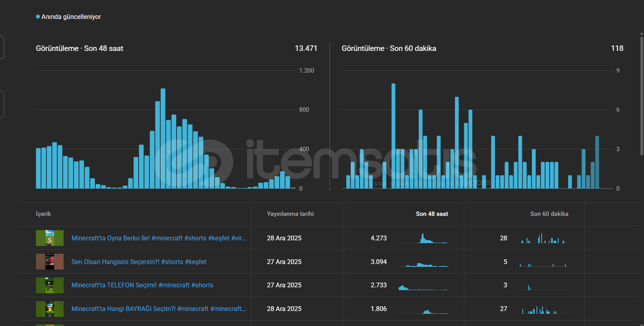Click the 13.471 total views figure

point(306,48)
